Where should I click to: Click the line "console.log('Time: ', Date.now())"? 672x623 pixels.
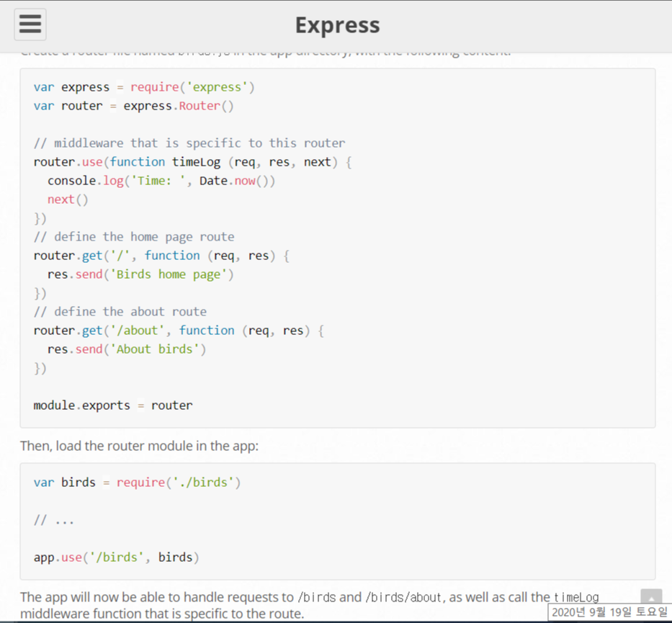[x=161, y=181]
